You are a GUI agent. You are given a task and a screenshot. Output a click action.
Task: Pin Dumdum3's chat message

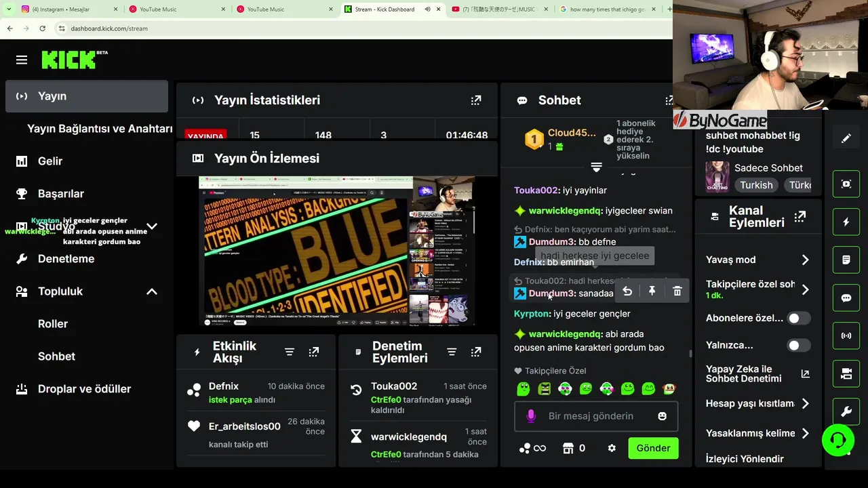click(652, 291)
